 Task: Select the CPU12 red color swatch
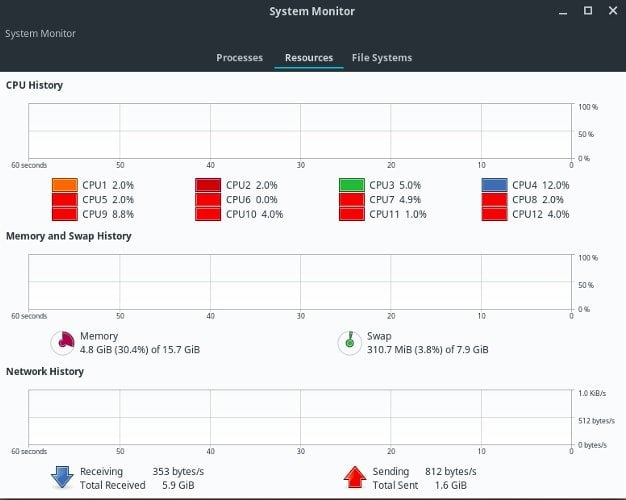[495, 214]
